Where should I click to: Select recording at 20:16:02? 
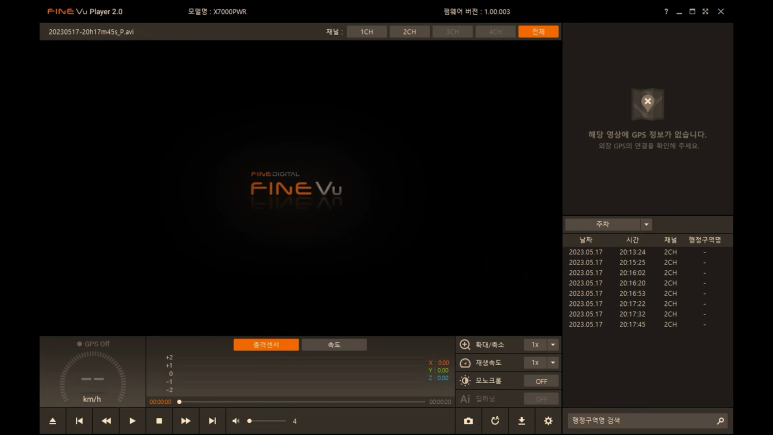[x=647, y=273]
